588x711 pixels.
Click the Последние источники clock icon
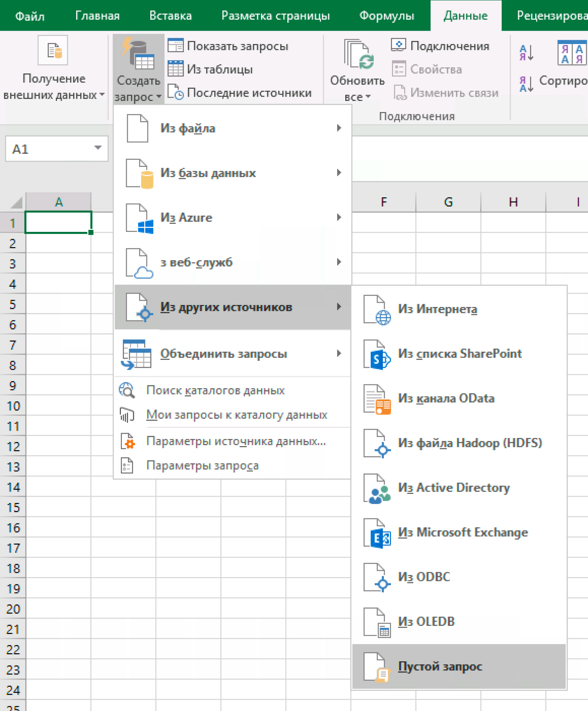point(175,92)
